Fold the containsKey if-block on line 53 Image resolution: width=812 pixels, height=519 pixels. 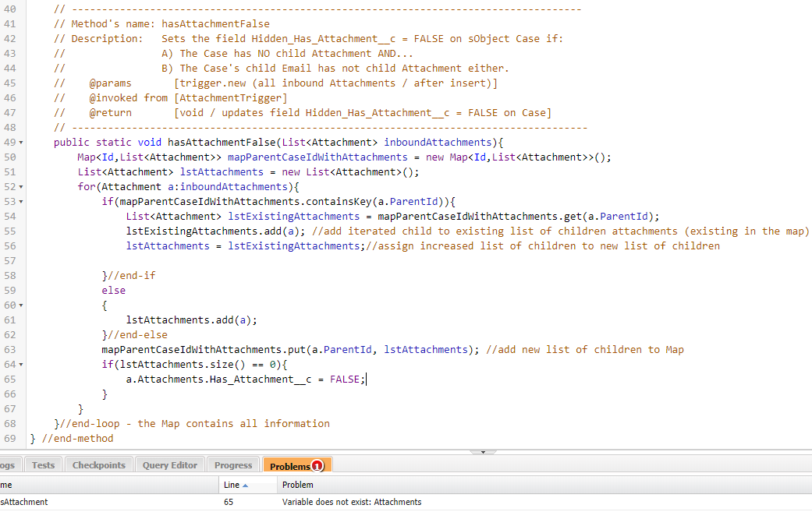tap(20, 202)
